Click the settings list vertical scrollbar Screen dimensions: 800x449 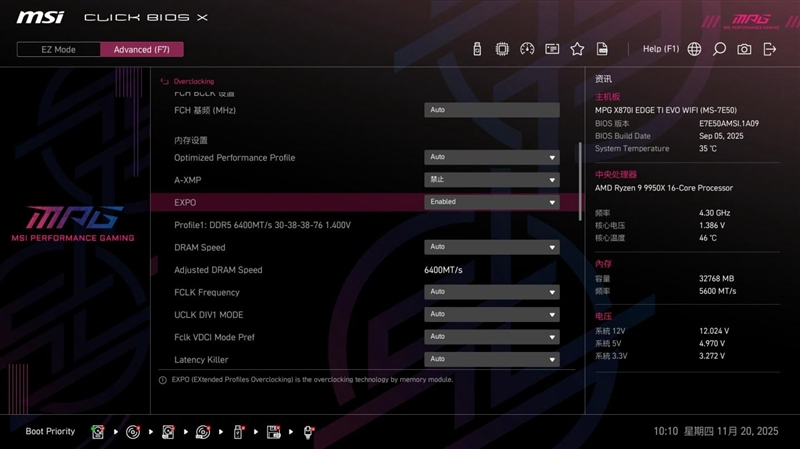[x=580, y=181]
